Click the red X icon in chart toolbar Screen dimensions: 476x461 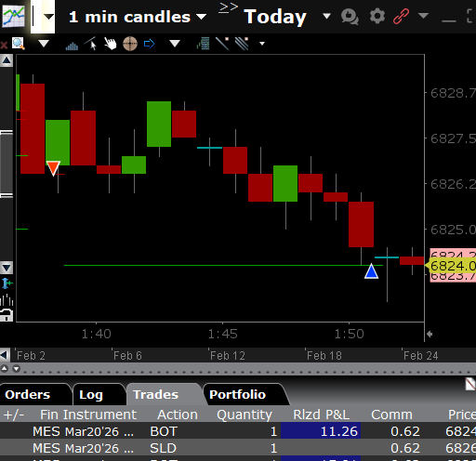[4, 46]
